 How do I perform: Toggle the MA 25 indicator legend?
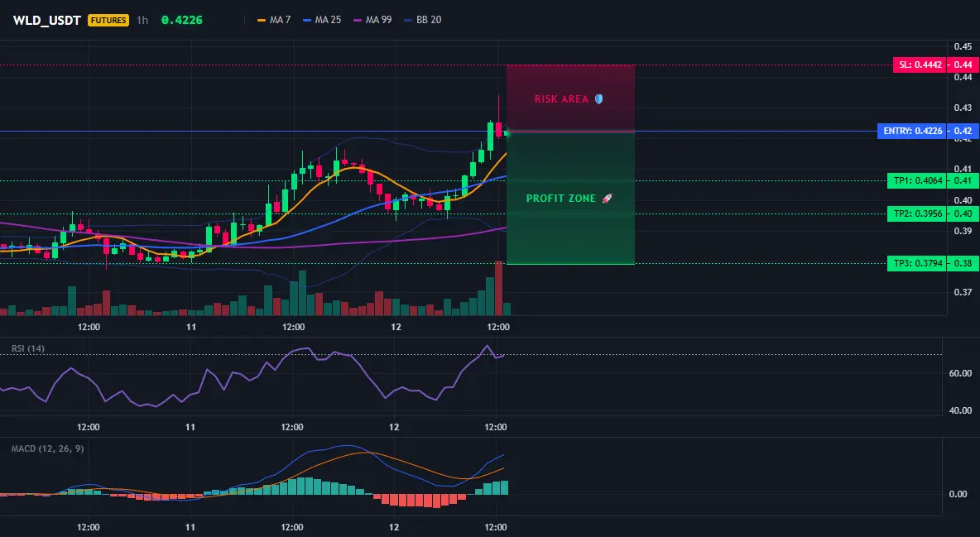pyautogui.click(x=323, y=20)
